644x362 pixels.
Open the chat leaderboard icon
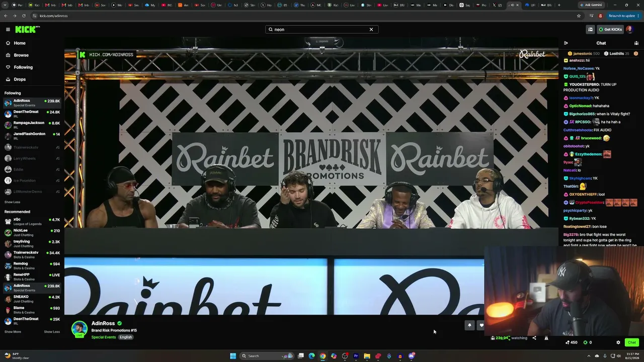636,43
